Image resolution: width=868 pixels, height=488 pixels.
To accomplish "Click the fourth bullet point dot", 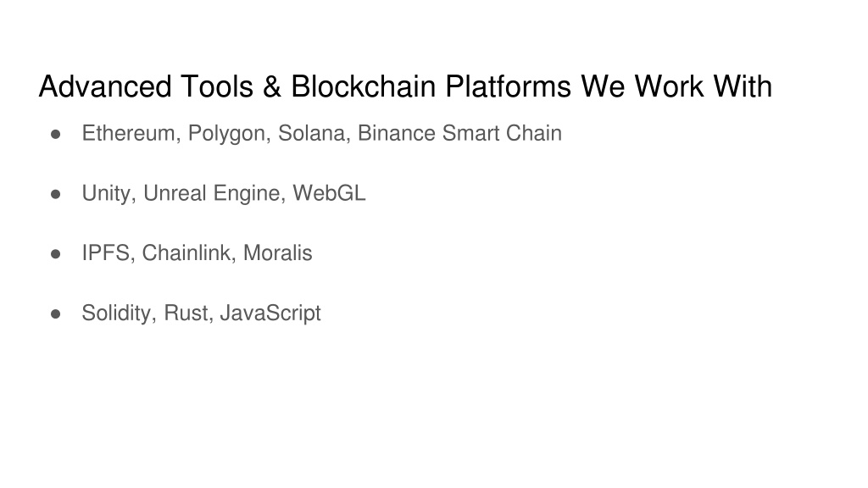I will tap(55, 314).
